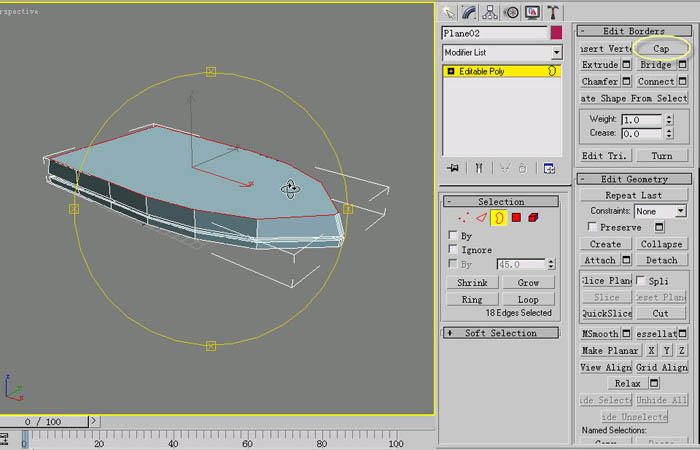The width and height of the screenshot is (700, 450).
Task: Click the Extrude button
Action: click(600, 65)
